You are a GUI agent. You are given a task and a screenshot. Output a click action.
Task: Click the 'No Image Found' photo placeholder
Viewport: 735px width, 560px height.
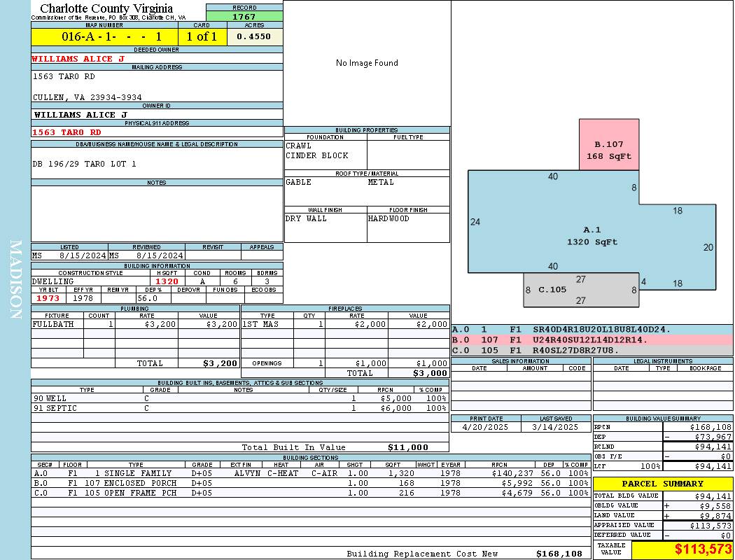[367, 63]
